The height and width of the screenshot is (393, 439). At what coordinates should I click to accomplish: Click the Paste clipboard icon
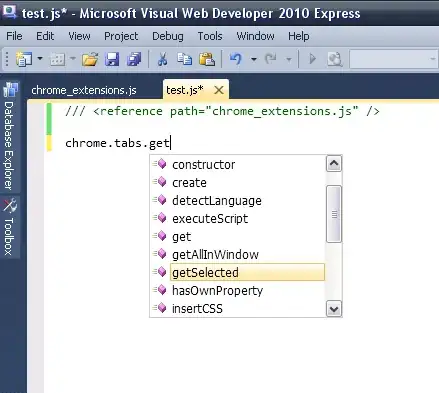pos(207,59)
